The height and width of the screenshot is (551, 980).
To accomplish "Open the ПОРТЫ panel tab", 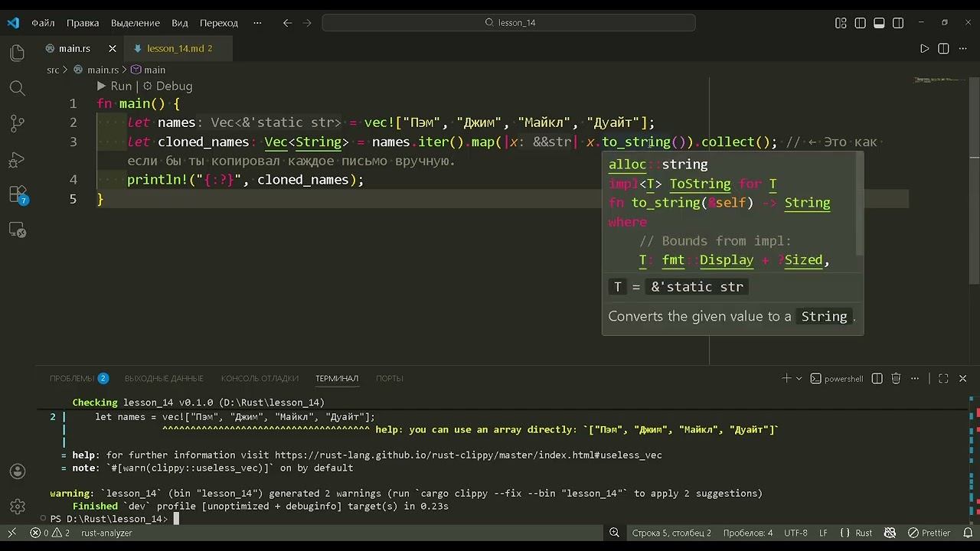I will (389, 378).
